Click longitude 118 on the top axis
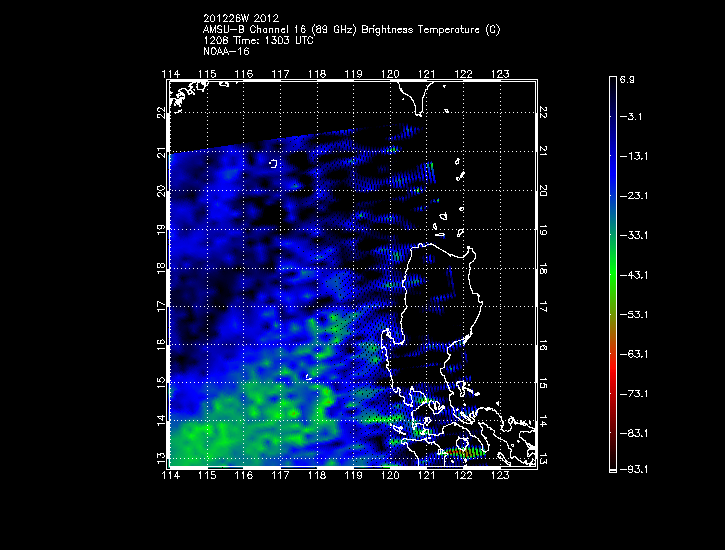725x550 pixels. [x=317, y=74]
